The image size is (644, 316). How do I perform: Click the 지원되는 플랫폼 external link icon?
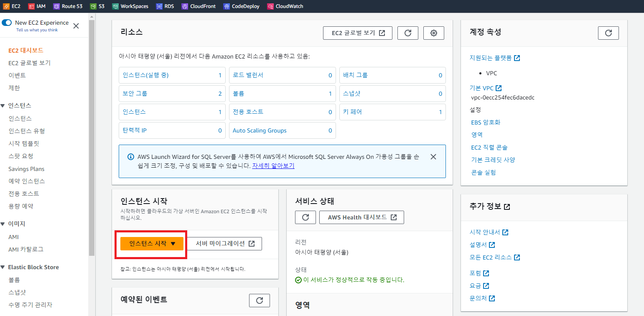click(x=517, y=58)
